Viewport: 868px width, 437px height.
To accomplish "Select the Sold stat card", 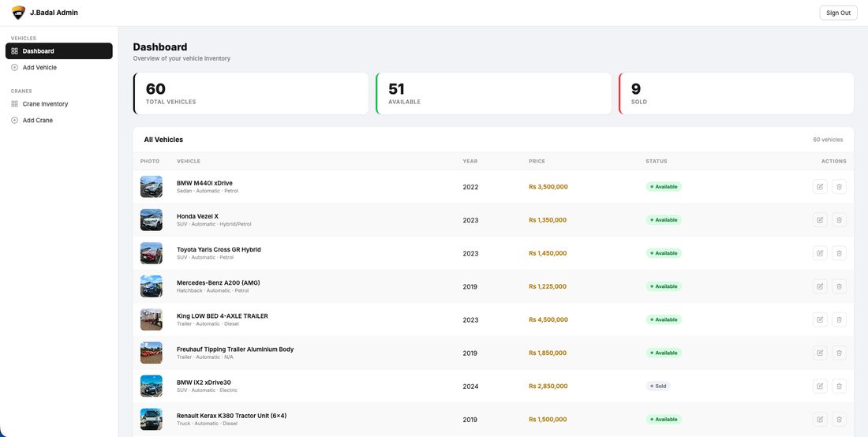I will pos(735,94).
